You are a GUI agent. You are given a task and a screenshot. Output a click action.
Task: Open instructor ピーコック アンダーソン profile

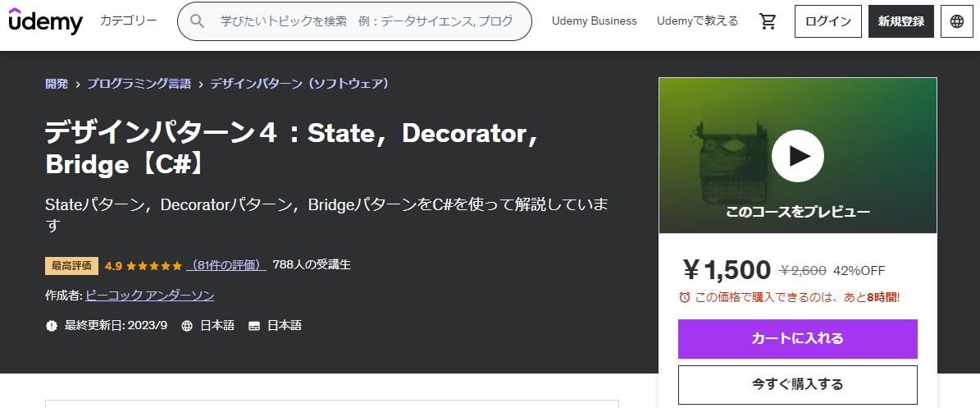coord(150,296)
